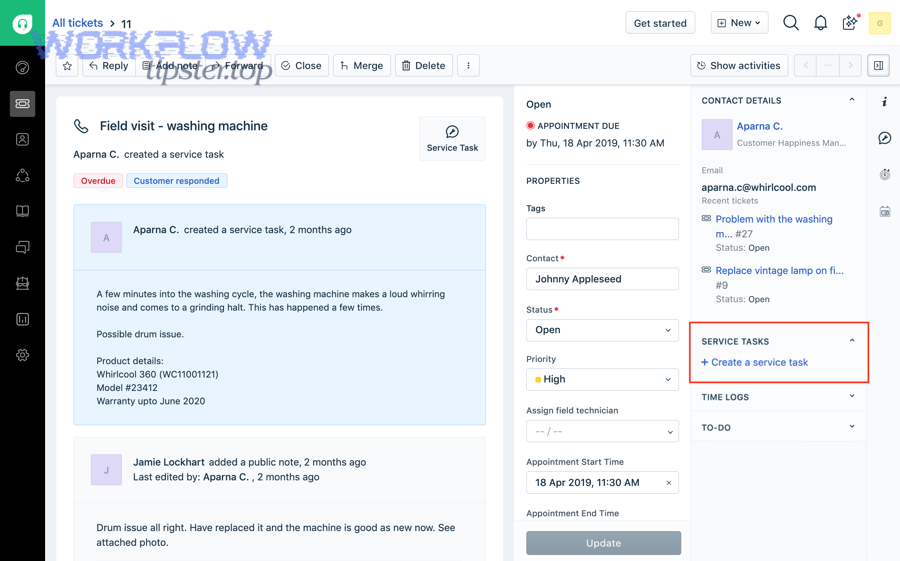Click the Add note button

pyautogui.click(x=170, y=66)
